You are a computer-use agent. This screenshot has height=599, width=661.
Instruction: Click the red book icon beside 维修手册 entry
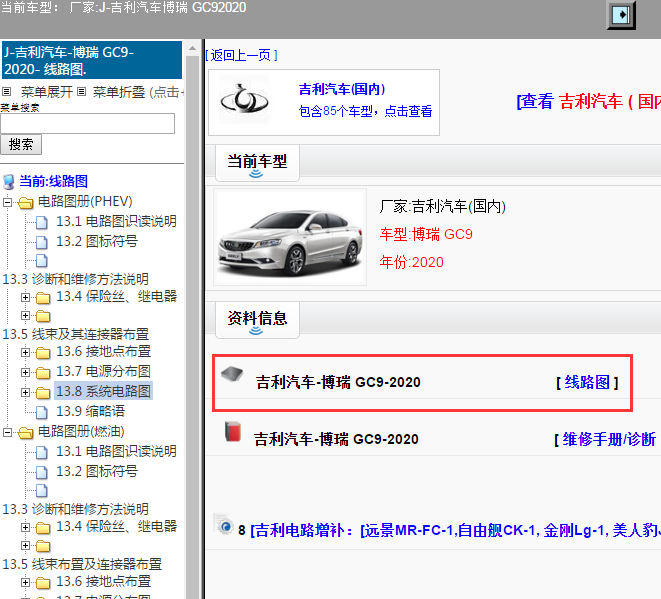233,431
